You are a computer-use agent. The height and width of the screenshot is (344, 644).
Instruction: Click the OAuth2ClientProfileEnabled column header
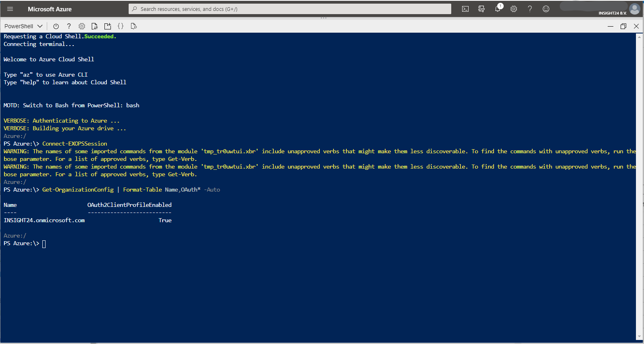pyautogui.click(x=129, y=205)
